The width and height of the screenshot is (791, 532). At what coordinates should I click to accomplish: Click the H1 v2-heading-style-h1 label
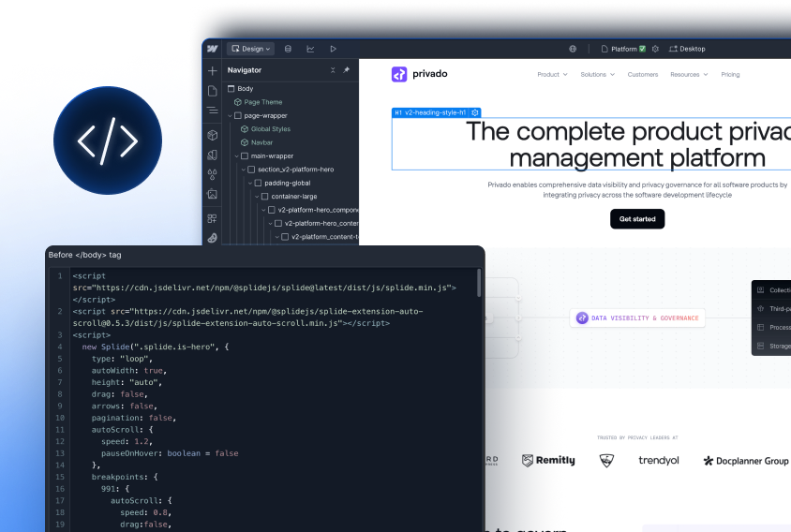431,112
